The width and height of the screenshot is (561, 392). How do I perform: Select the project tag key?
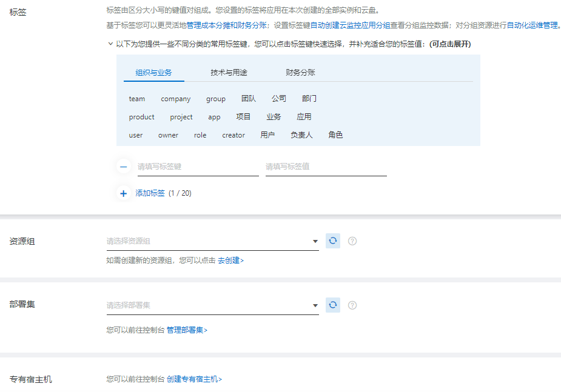[180, 117]
